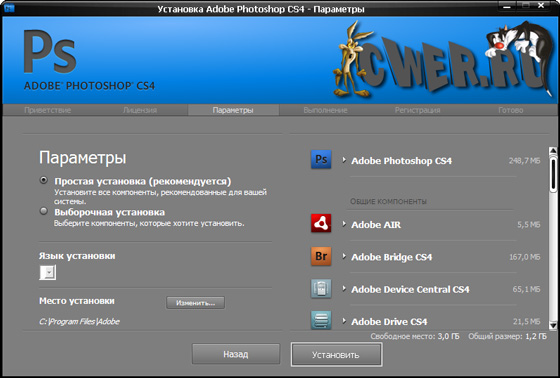This screenshot has height=378, width=560.
Task: Select the Простая установка radio button
Action: tap(44, 180)
